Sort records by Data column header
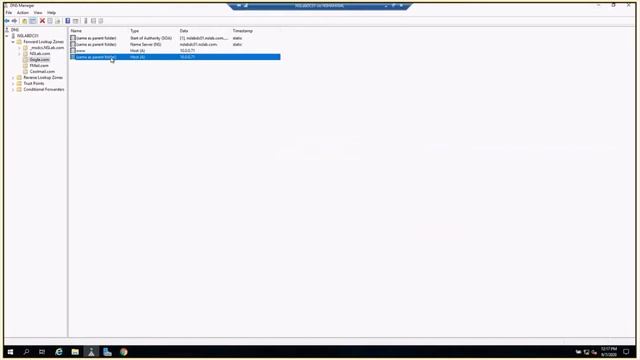Viewport: 640px width, 360px height. [184, 31]
